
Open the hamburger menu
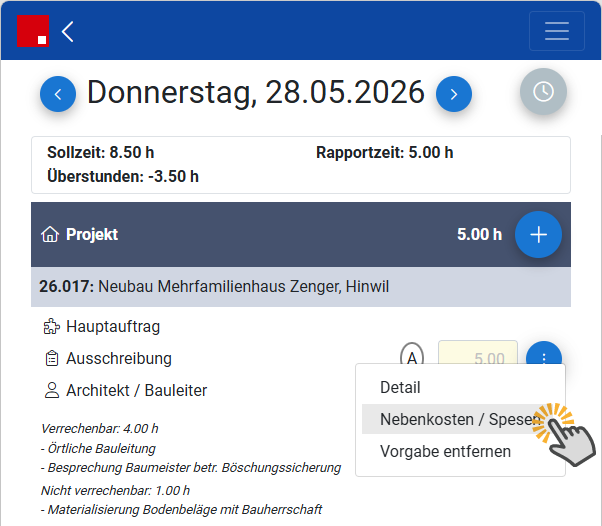(557, 31)
